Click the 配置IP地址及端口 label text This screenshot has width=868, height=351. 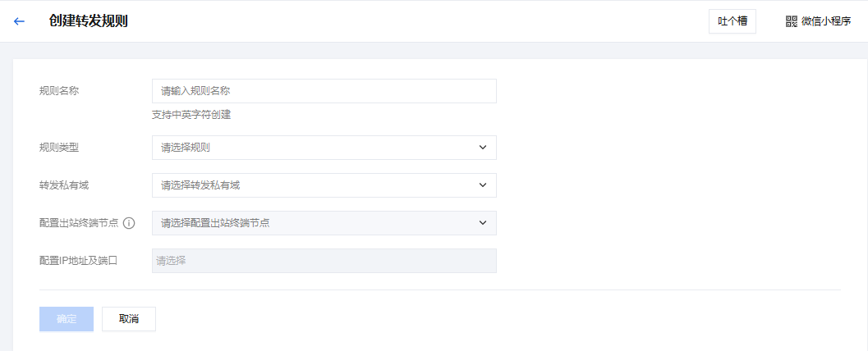(79, 261)
